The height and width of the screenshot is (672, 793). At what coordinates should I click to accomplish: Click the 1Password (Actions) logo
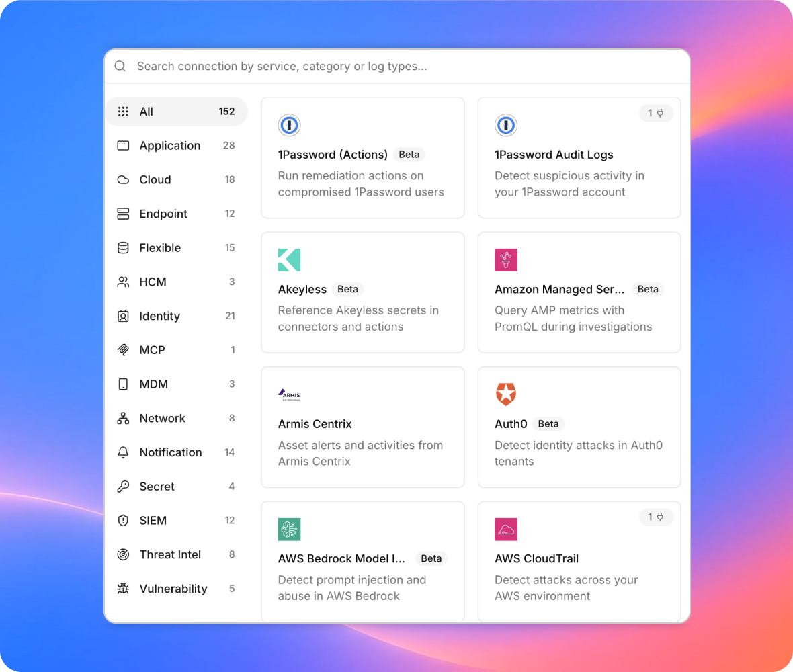[x=289, y=125]
